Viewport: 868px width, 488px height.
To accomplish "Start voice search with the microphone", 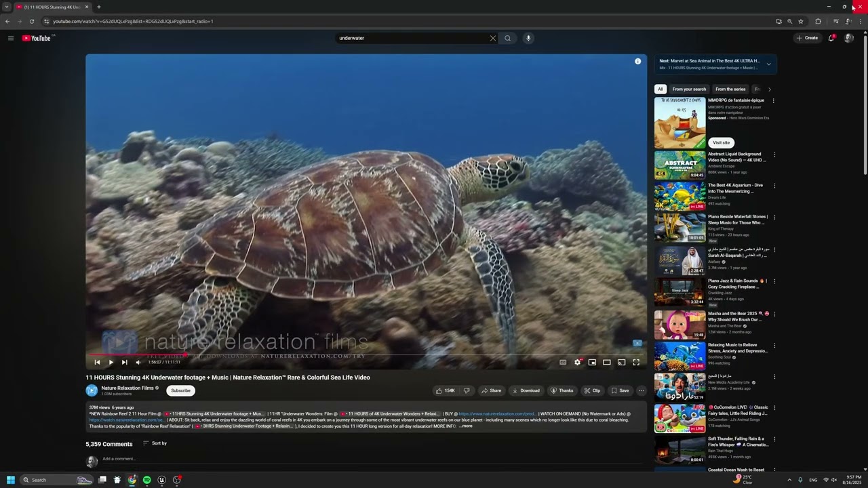I will point(528,38).
